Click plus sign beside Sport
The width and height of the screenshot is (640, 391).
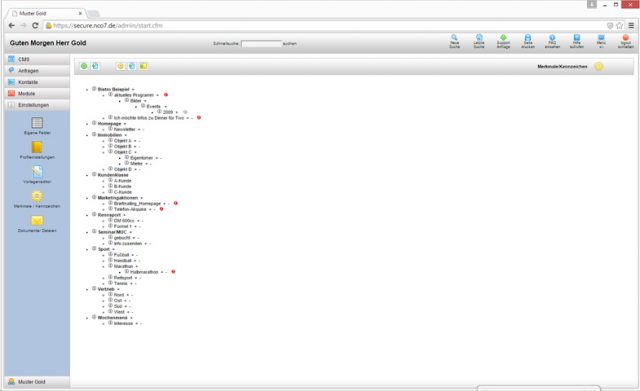113,249
